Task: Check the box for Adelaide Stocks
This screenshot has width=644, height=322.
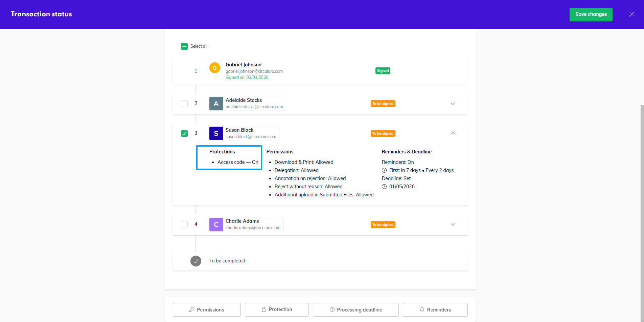Action: [x=184, y=104]
